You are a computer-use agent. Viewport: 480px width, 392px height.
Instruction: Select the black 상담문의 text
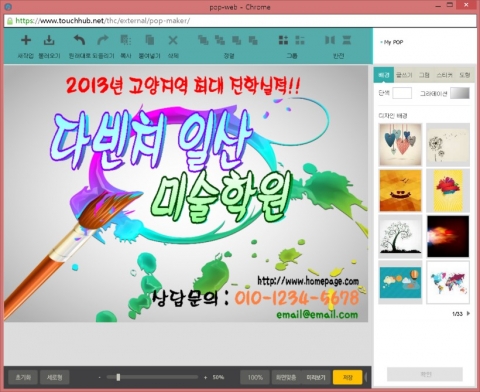coord(189,298)
